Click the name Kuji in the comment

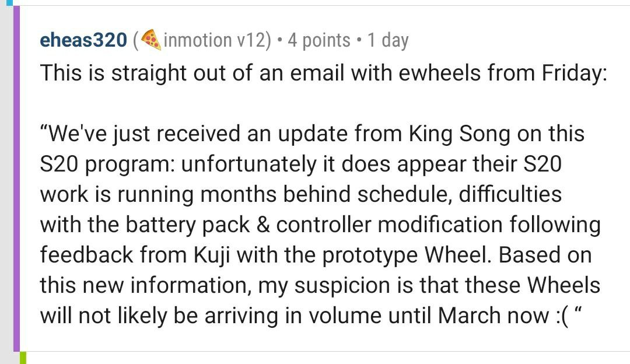[x=212, y=255]
